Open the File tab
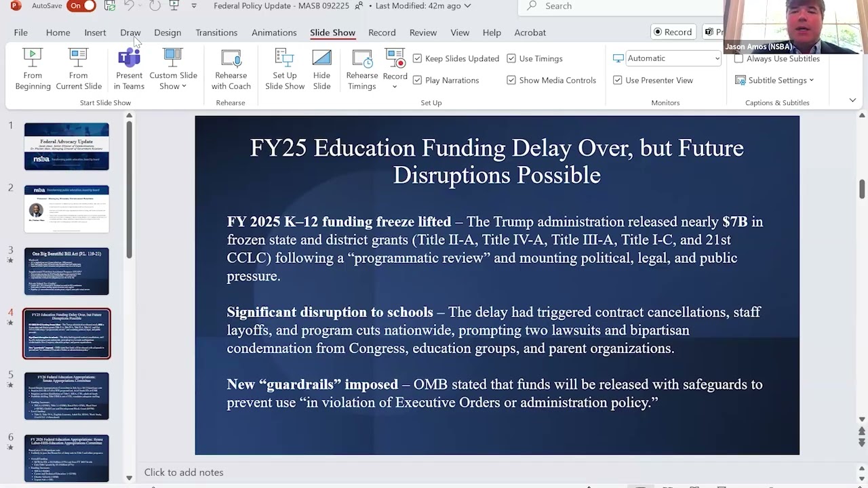Viewport: 868px width, 488px height. pyautogui.click(x=21, y=33)
